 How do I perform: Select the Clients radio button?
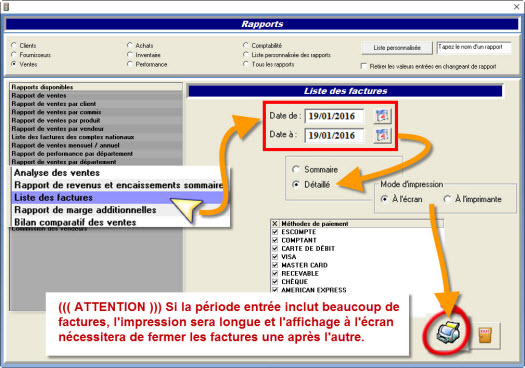click(x=14, y=45)
